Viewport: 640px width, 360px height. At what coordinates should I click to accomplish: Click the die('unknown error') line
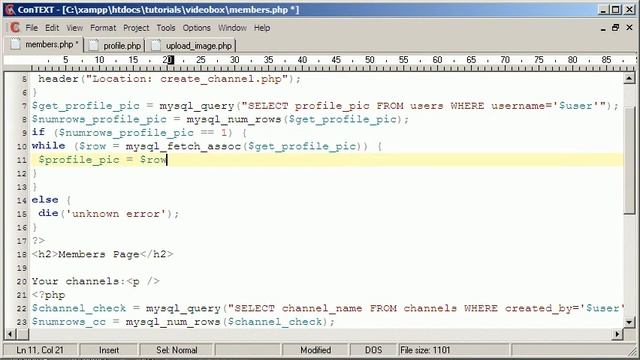click(109, 213)
